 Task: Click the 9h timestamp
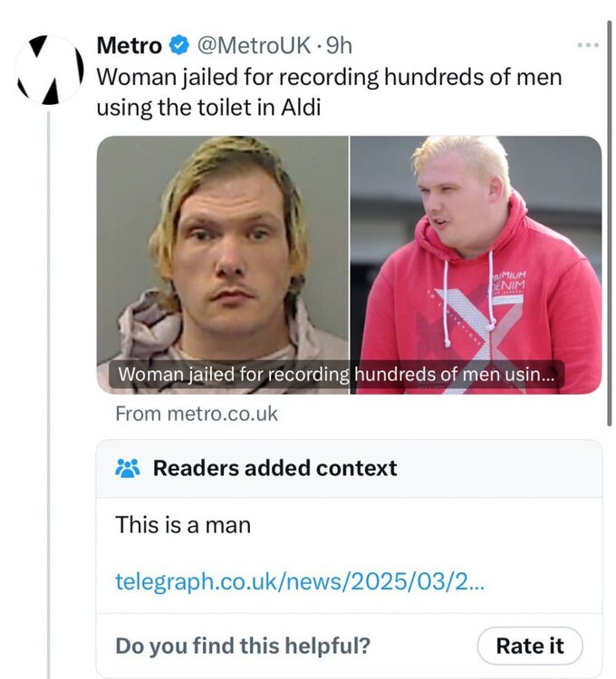click(340, 45)
